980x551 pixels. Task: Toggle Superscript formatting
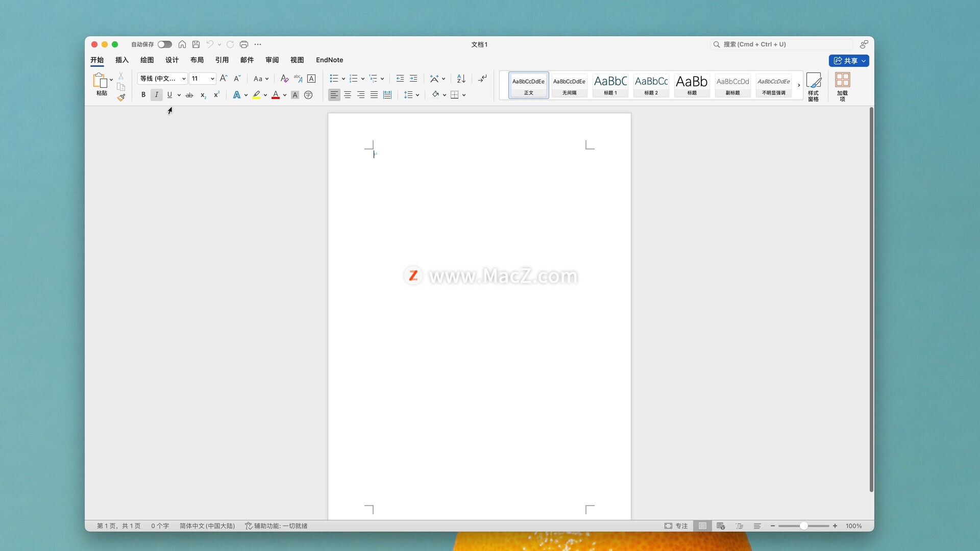click(x=216, y=95)
